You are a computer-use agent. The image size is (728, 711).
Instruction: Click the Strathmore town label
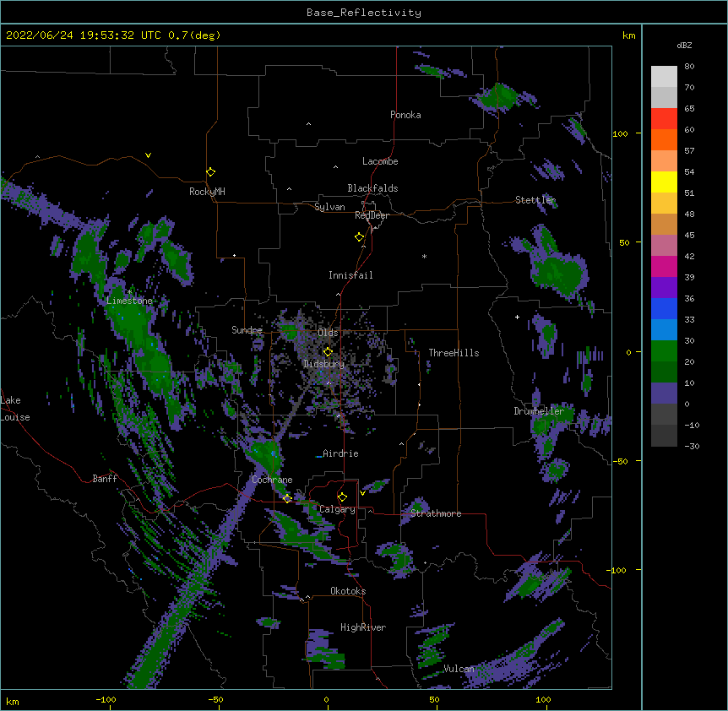click(x=436, y=513)
